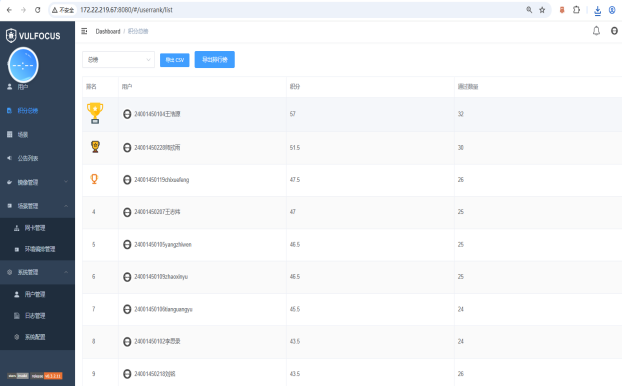Collapse the 系统管理 sidebar submenu

37,272
